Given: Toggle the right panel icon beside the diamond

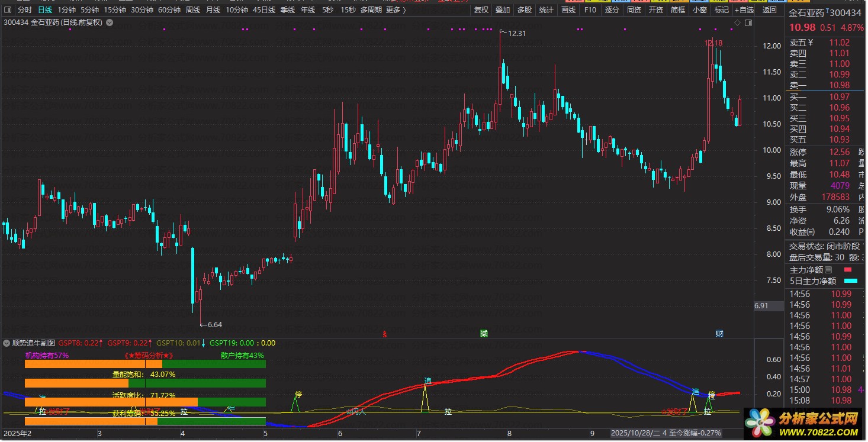Looking at the screenshot, I should 748,22.
